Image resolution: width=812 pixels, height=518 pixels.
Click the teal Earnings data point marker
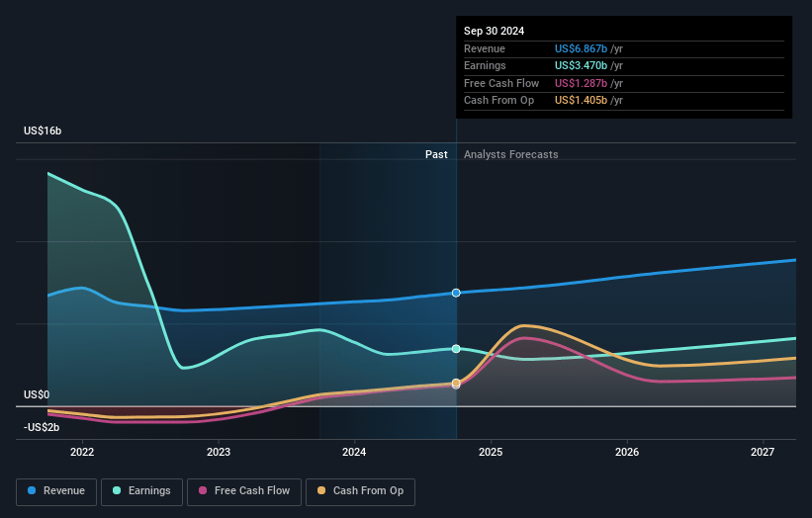pyautogui.click(x=456, y=349)
